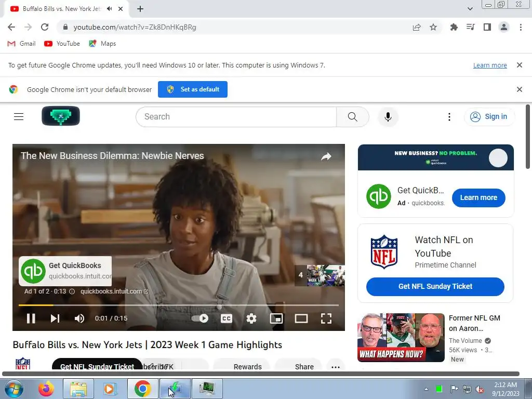
Task: Activate miniplayer icon
Action: (276, 318)
